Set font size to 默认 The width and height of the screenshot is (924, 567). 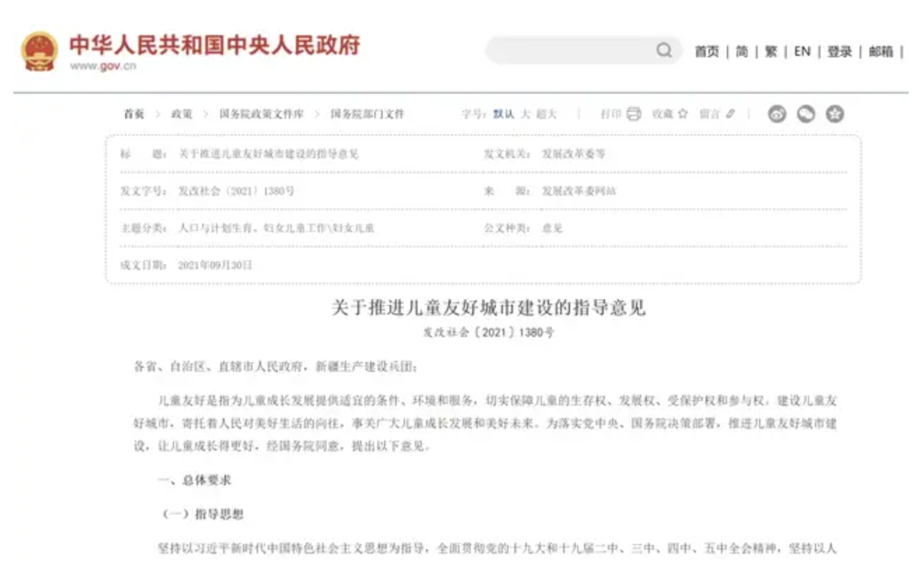coord(504,113)
